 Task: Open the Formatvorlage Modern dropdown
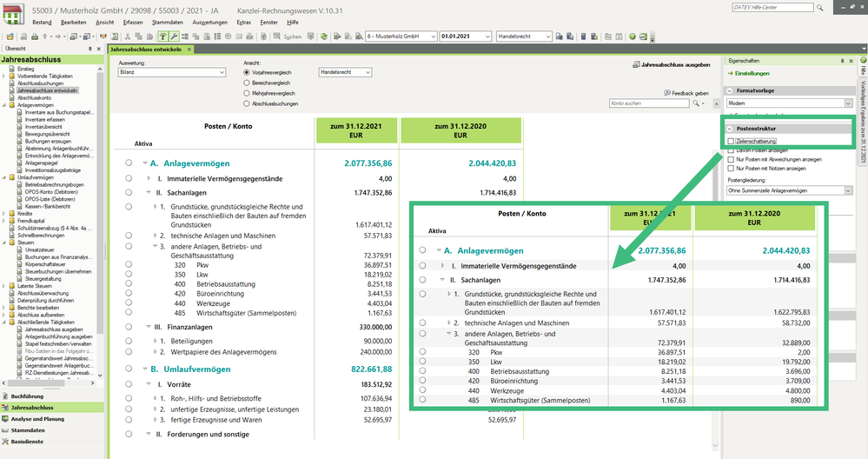pyautogui.click(x=790, y=103)
